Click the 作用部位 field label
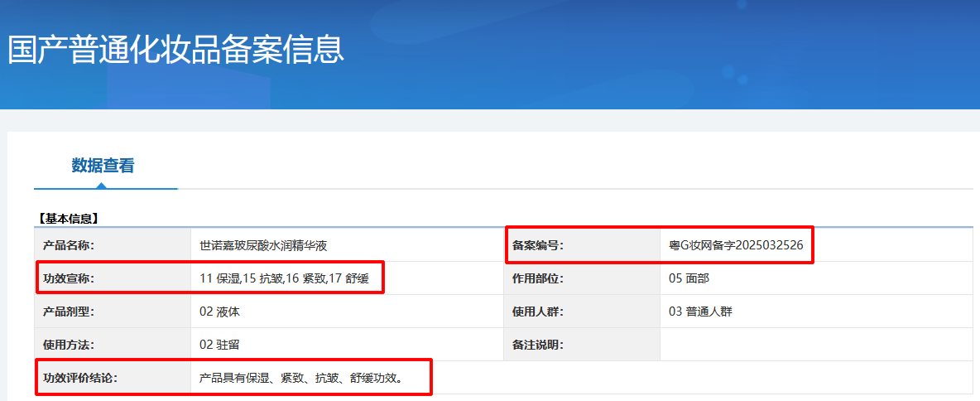The width and height of the screenshot is (980, 401). coord(538,278)
